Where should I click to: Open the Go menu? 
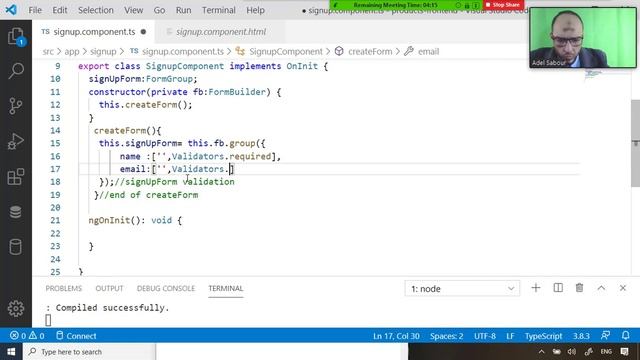point(159,10)
